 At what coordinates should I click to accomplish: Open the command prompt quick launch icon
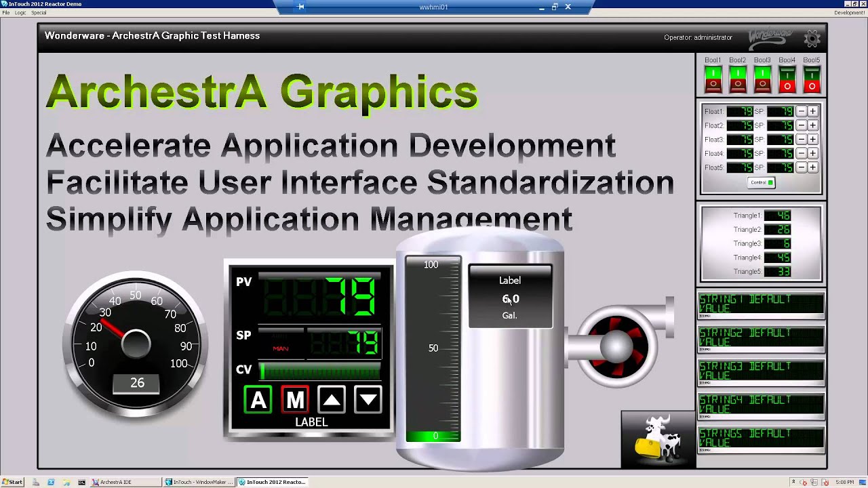click(82, 482)
